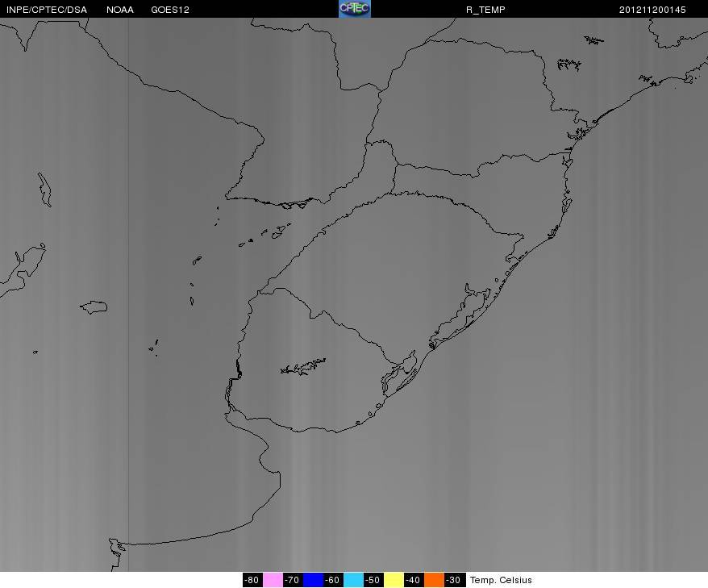This screenshot has height=588, width=708.
Task: Click the -50 legend value
Action: click(373, 580)
